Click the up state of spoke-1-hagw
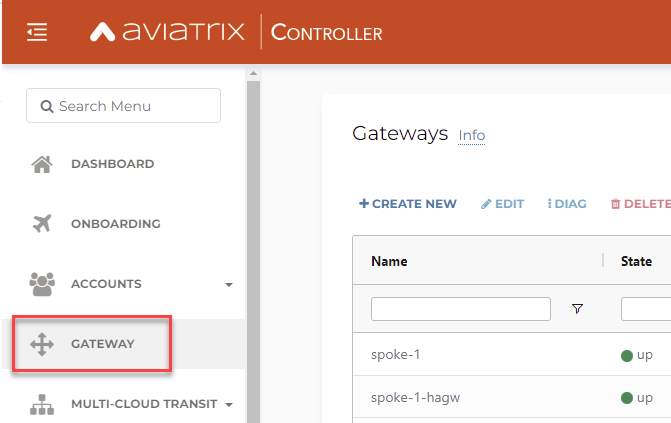This screenshot has width=671, height=423. click(x=637, y=398)
